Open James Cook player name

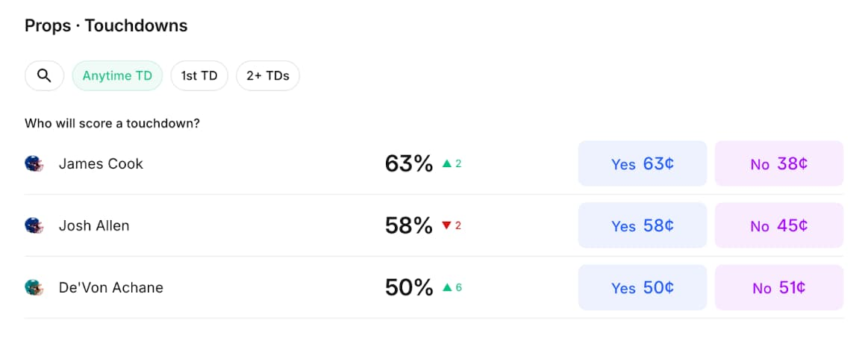[x=101, y=163]
